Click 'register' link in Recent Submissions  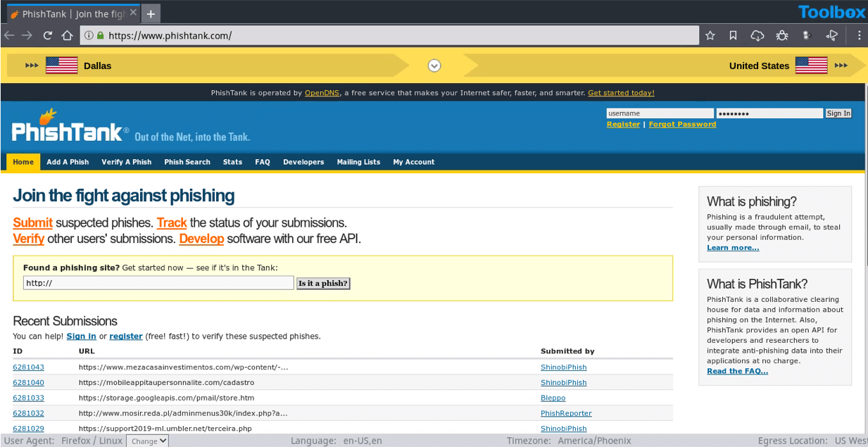tap(126, 336)
